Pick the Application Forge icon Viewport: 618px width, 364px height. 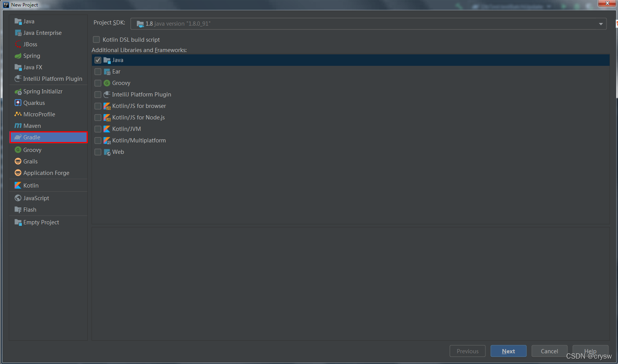18,173
